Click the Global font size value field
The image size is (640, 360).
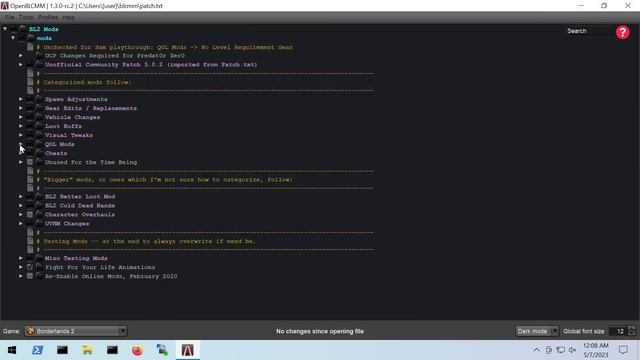tap(618, 331)
